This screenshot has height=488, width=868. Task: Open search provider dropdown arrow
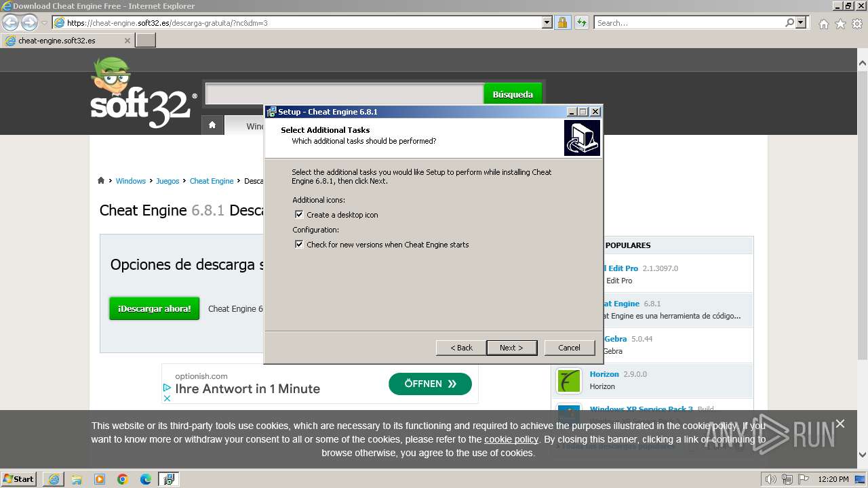(802, 22)
